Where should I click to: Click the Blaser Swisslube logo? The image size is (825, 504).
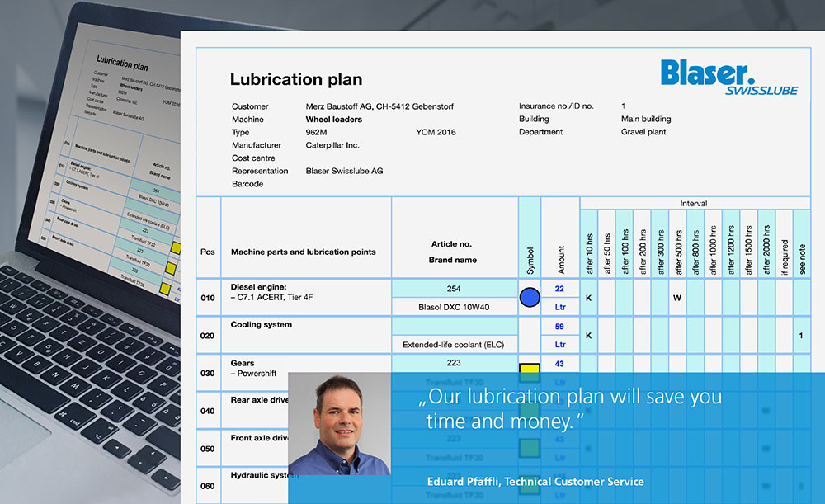[729, 77]
